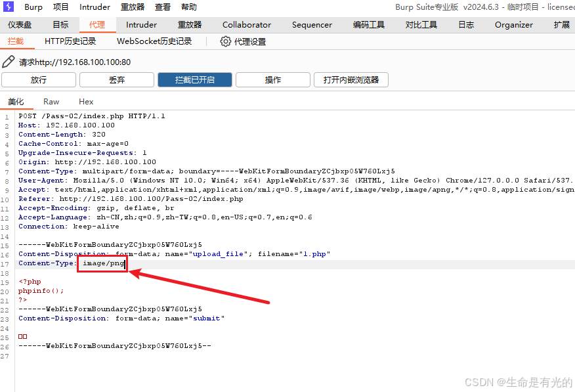Click the Referer header line

pyautogui.click(x=131, y=198)
